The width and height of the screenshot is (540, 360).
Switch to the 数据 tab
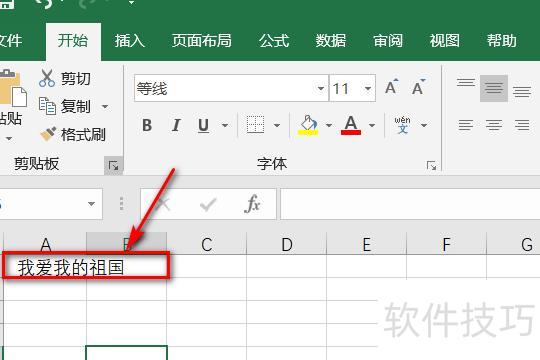click(x=331, y=41)
